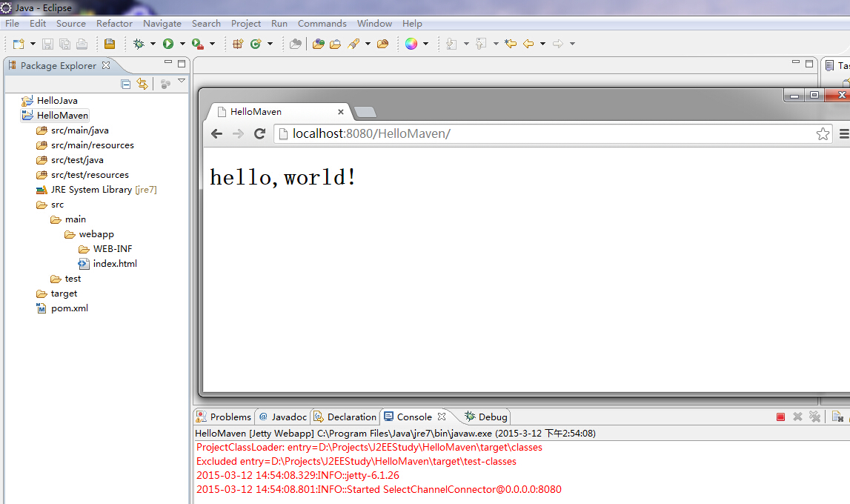
Task: Select pom.xml in Package Explorer
Action: (62, 308)
